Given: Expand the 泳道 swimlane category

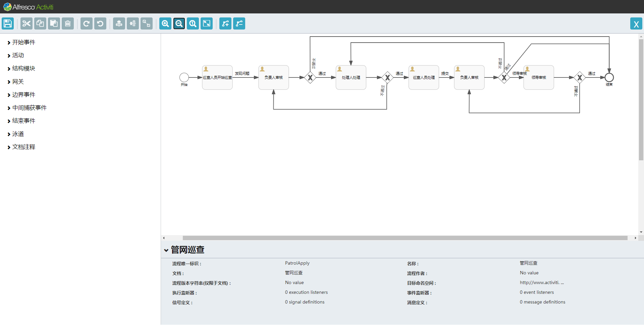Looking at the screenshot, I should pos(18,134).
